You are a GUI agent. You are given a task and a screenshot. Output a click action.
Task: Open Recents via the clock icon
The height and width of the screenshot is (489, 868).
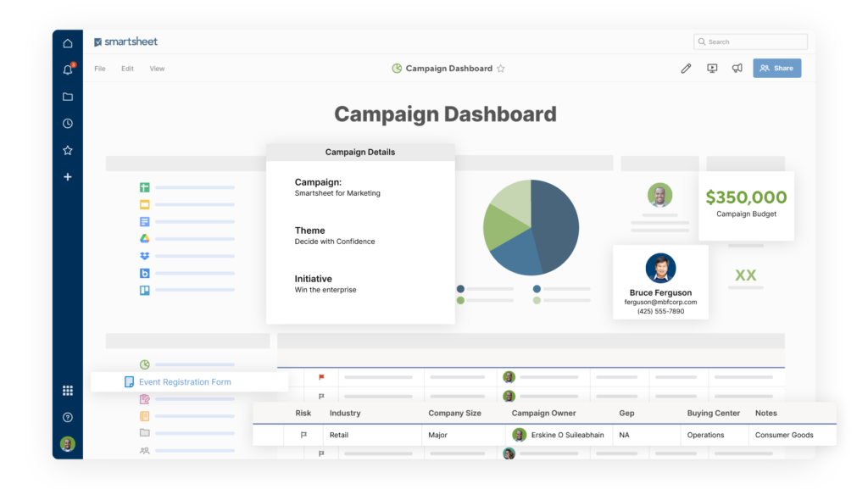point(67,123)
